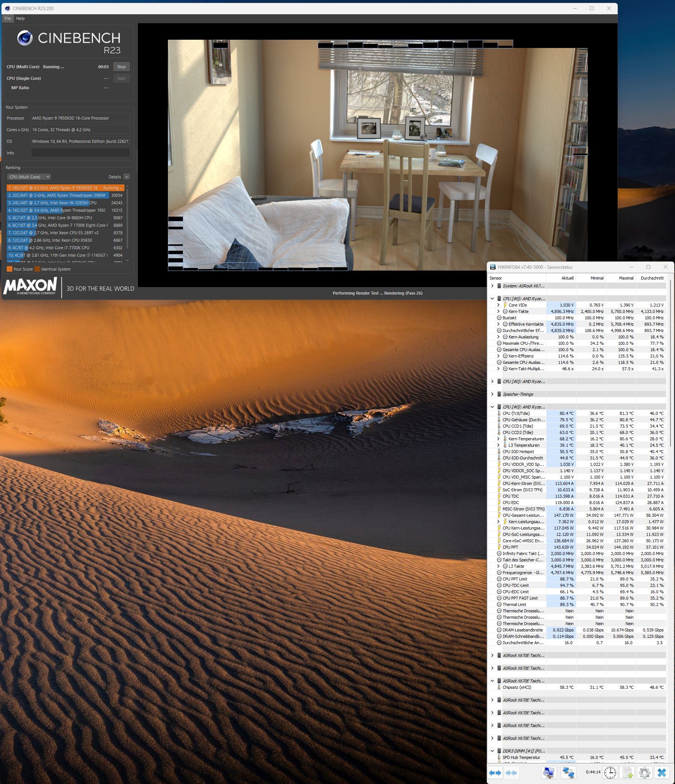The image size is (675, 784).
Task: Click the Infinity Fabric Takt row label
Action: pyautogui.click(x=523, y=554)
